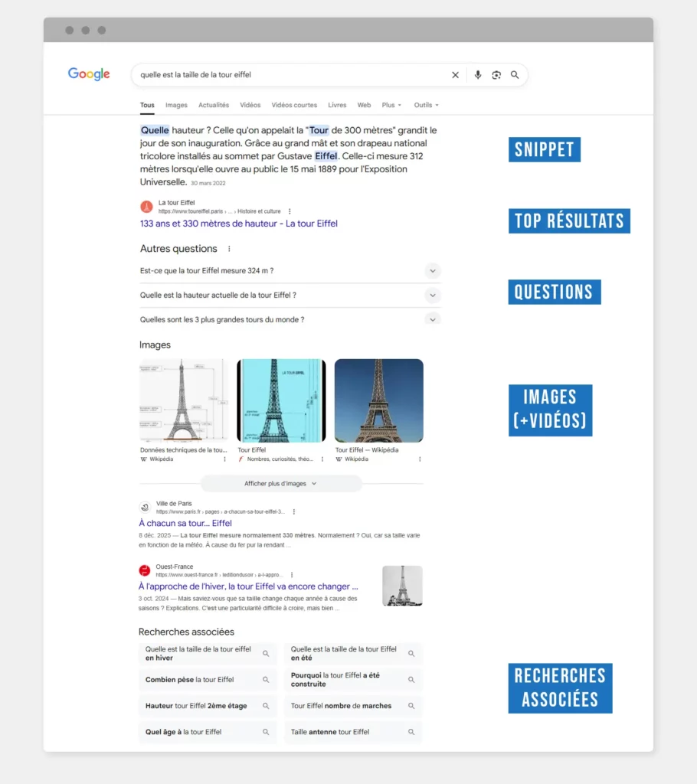Expand Quelles sont les 3 plus grandes tours du monde
Image resolution: width=697 pixels, height=784 pixels.
coord(433,318)
